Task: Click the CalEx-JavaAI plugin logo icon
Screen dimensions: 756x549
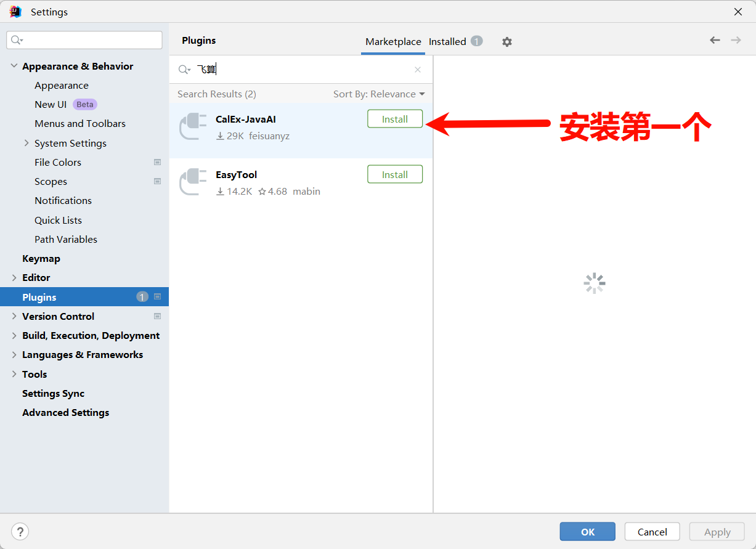Action: point(192,126)
